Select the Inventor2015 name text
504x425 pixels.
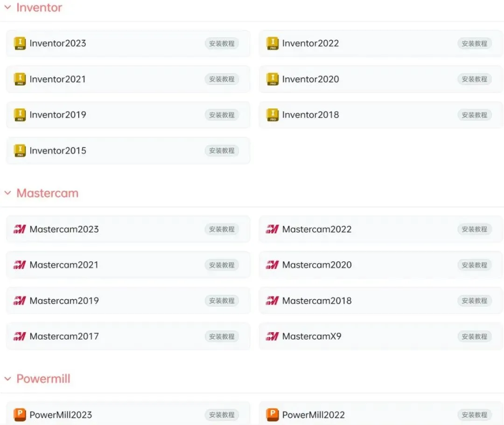pyautogui.click(x=58, y=151)
